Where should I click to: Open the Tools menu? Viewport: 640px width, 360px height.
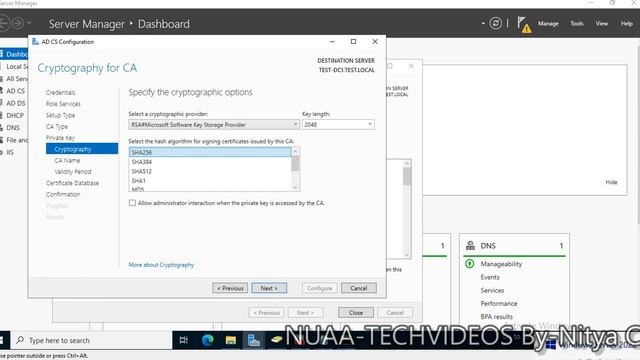577,24
